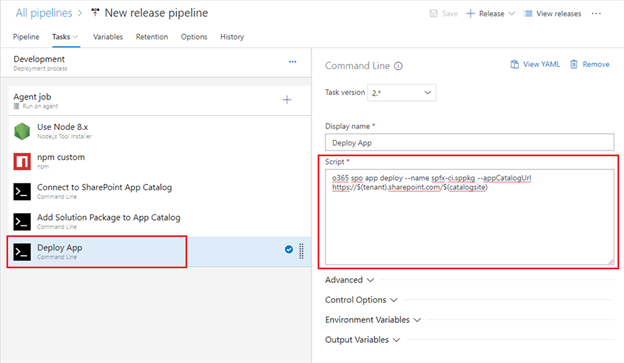Select Connect to SharePoint App Catalog task
The width and height of the screenshot is (624, 363).
(159, 191)
